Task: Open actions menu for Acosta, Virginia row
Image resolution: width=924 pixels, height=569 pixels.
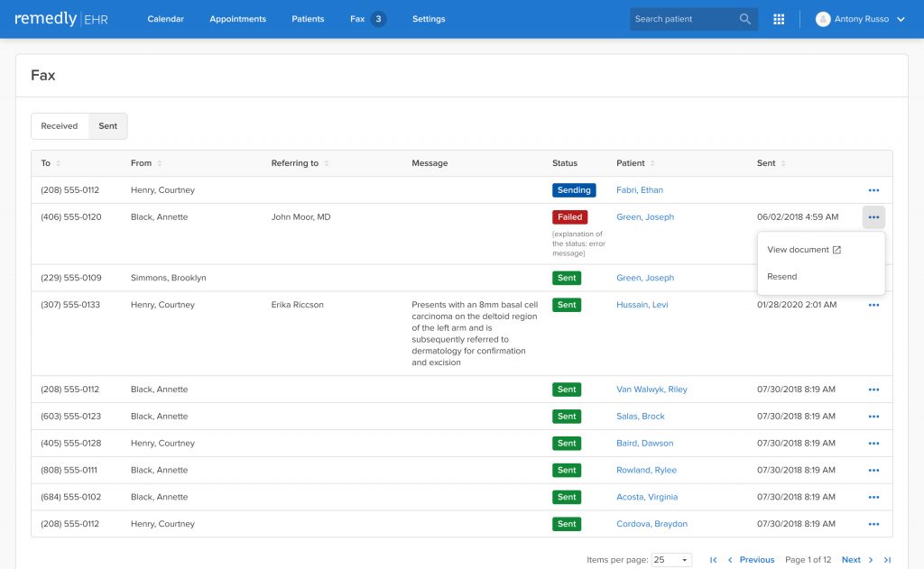Action: (x=873, y=497)
